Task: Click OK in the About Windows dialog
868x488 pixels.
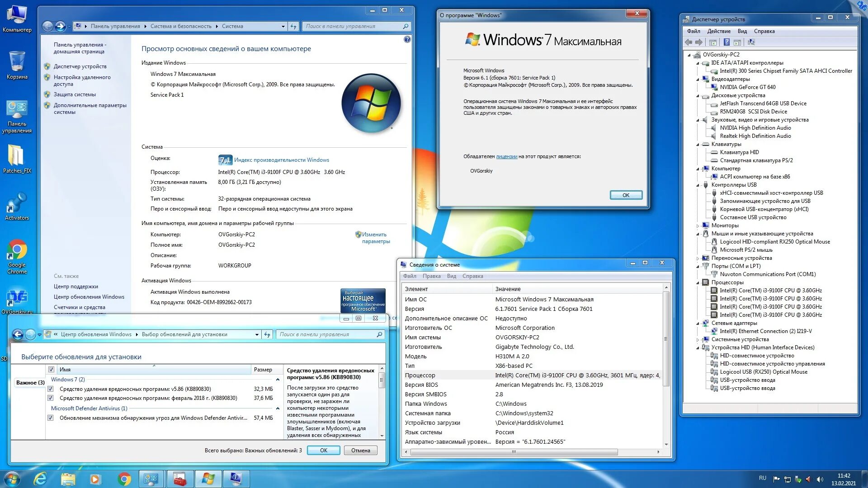Action: tap(626, 195)
